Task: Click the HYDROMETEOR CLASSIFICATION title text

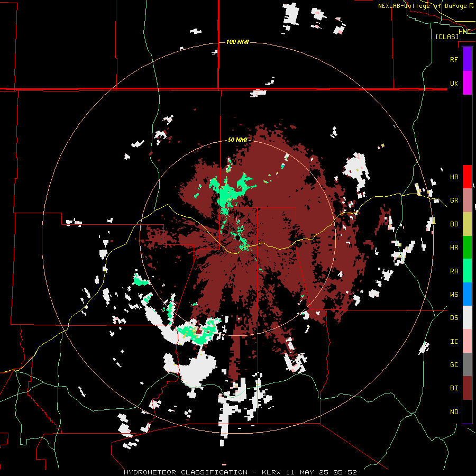Action: coord(186,472)
